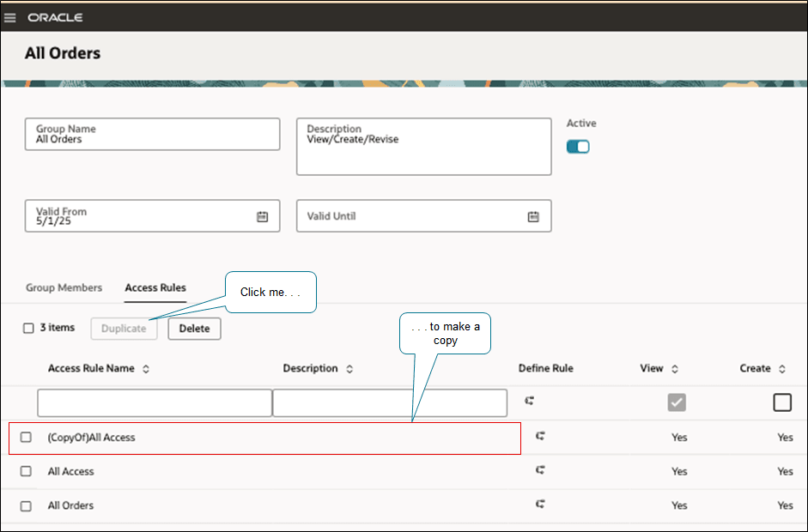Open the hamburger navigation menu
This screenshot has width=808, height=532.
(x=9, y=16)
